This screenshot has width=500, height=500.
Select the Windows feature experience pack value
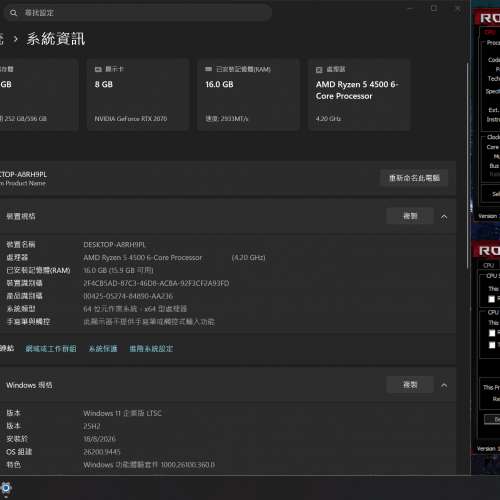click(149, 465)
